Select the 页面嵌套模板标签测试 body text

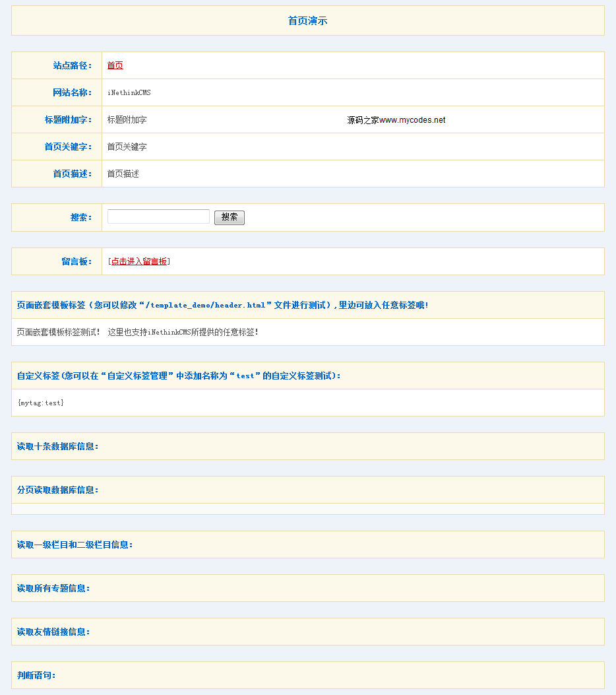138,332
